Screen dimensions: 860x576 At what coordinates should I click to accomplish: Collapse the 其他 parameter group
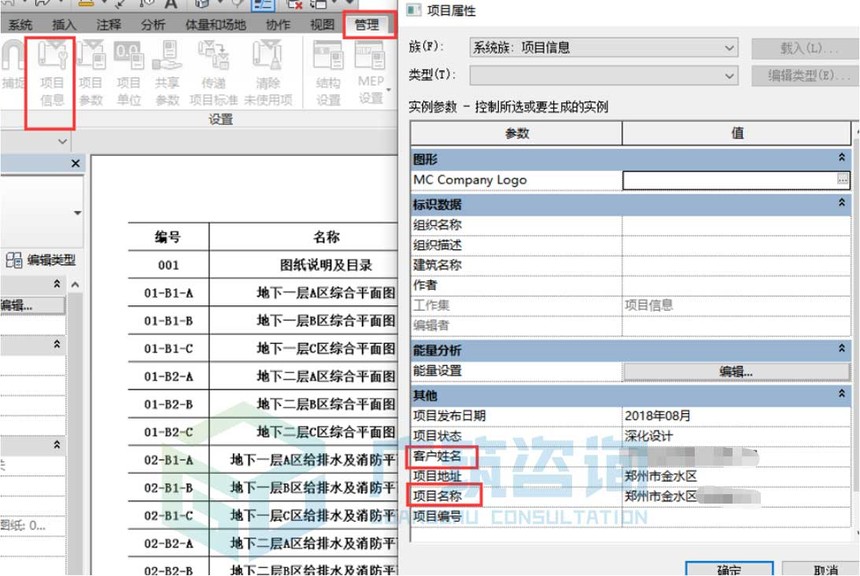pyautogui.click(x=841, y=394)
